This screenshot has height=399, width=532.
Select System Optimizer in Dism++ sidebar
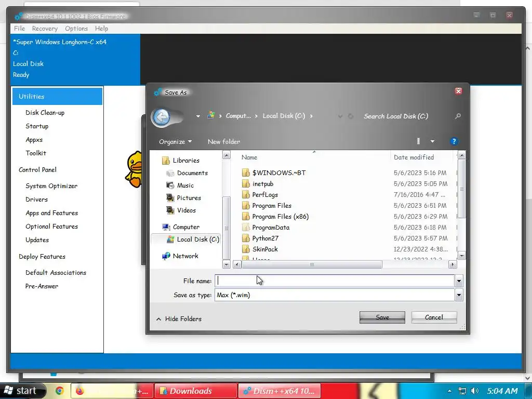[51, 186]
